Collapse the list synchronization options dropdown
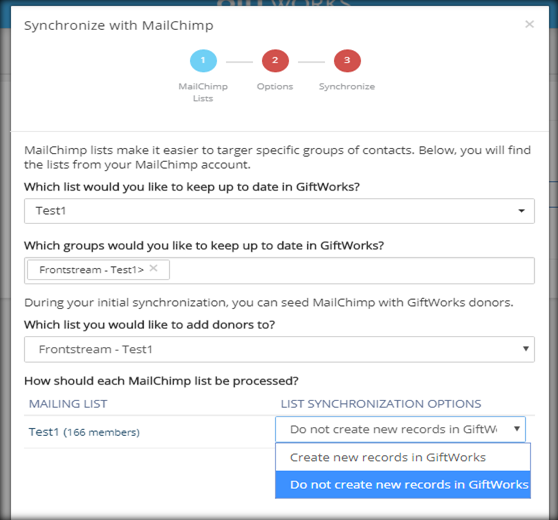Image resolution: width=558 pixels, height=520 pixels. (x=516, y=429)
